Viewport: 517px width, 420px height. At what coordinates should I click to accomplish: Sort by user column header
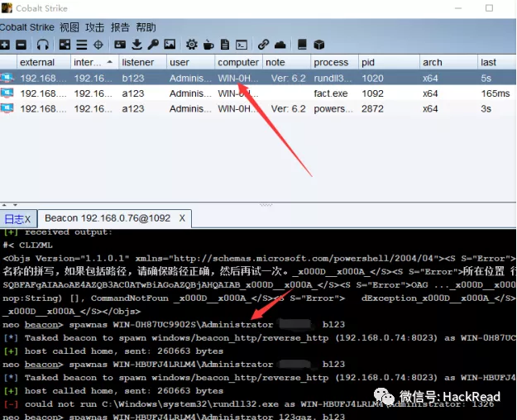[190, 62]
